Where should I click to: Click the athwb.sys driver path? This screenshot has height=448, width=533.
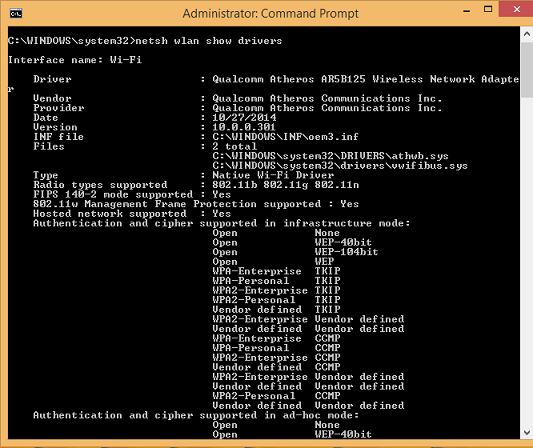tap(330, 156)
